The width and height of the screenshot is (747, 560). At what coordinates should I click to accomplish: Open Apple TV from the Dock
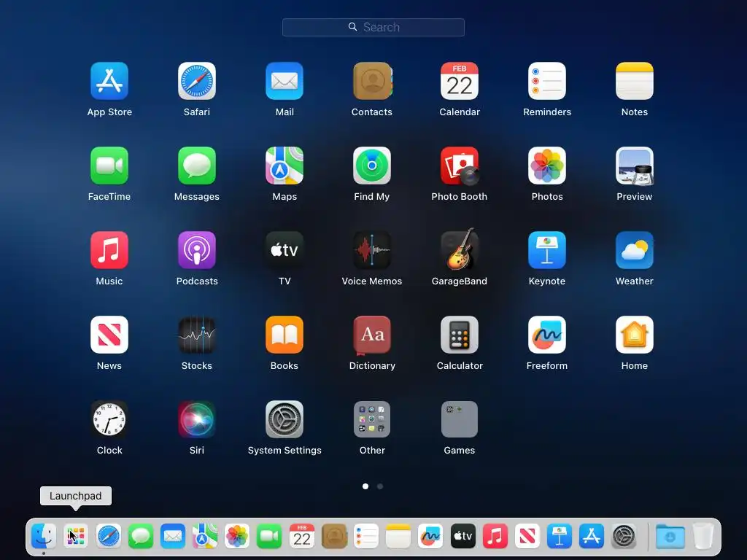point(462,536)
